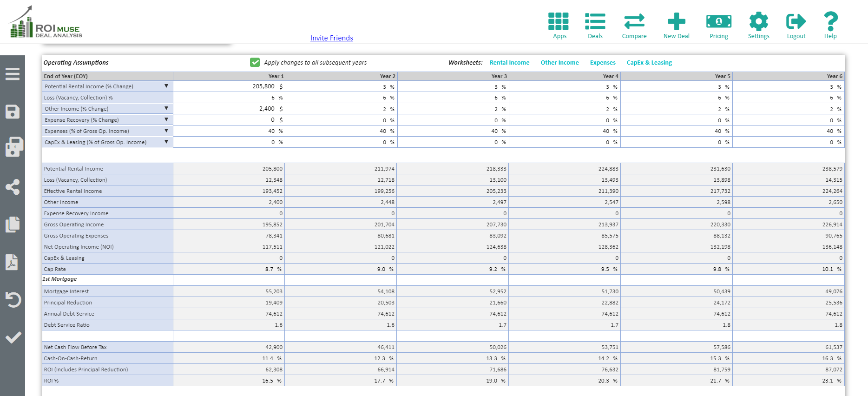The width and height of the screenshot is (868, 396).
Task: Click the Logout icon
Action: pyautogui.click(x=796, y=22)
